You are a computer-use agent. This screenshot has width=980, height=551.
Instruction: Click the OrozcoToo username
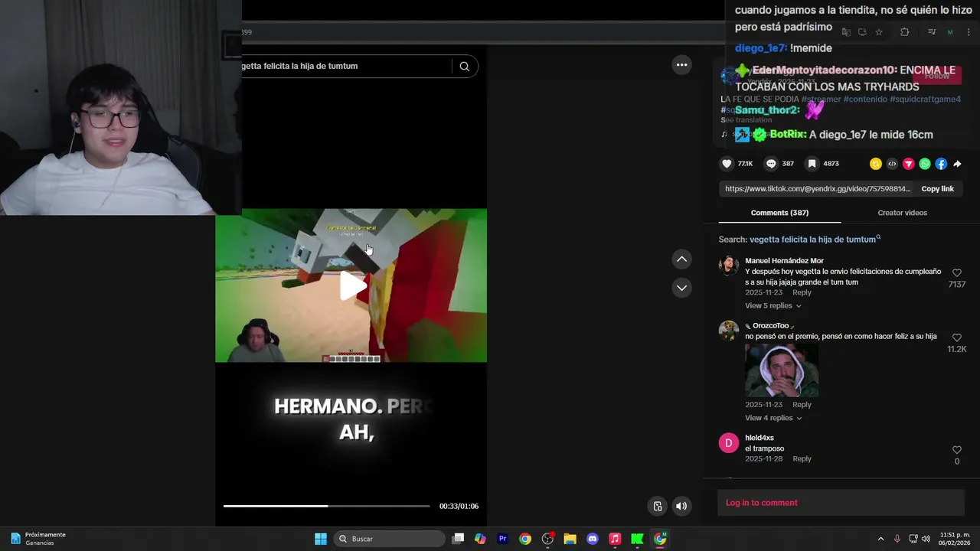(770, 326)
